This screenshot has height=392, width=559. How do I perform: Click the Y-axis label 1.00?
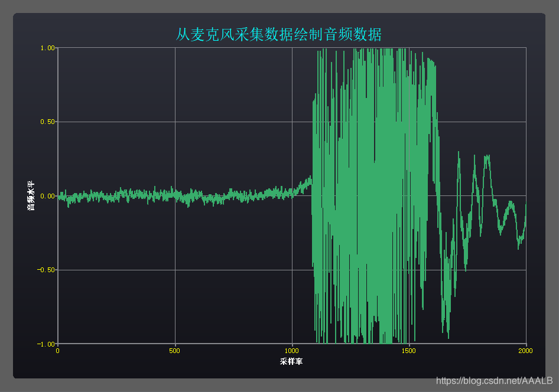coord(47,48)
